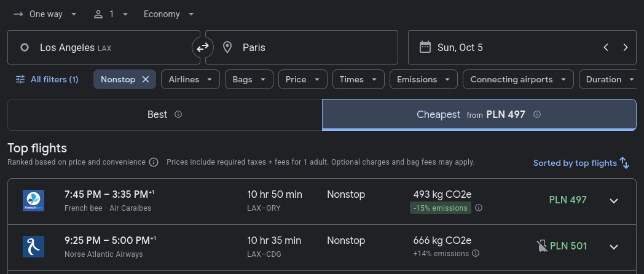Image resolution: width=644 pixels, height=274 pixels.
Task: Open the Airlines filter dropdown
Action: tap(190, 79)
